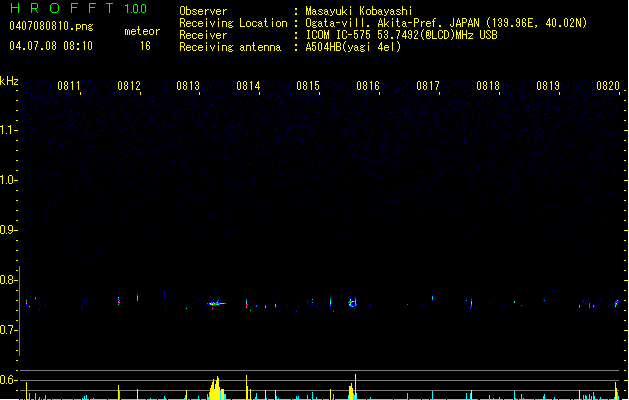The height and width of the screenshot is (400, 629).
Task: Click the 0815 time marker
Action: coord(308,85)
